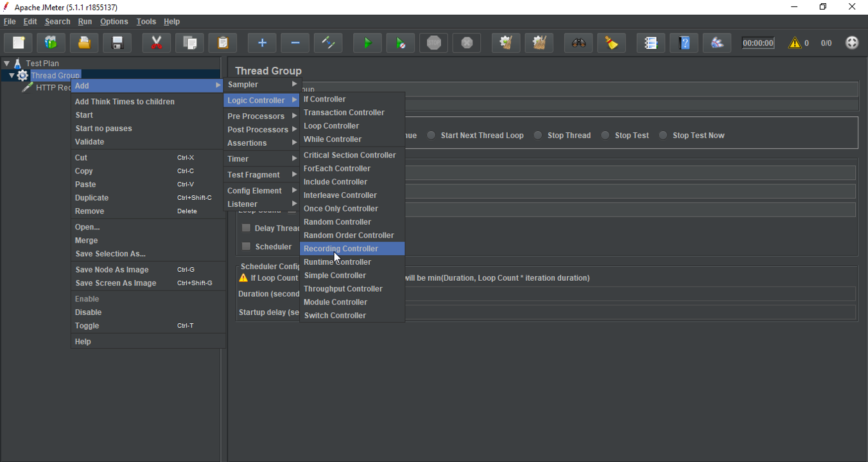868x462 pixels.
Task: Click the New test plan icon
Action: click(19, 43)
